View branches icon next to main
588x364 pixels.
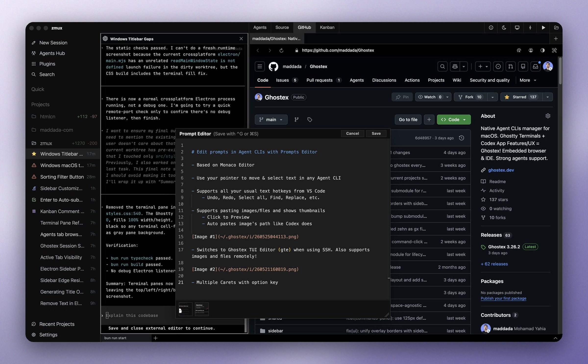tap(296, 120)
